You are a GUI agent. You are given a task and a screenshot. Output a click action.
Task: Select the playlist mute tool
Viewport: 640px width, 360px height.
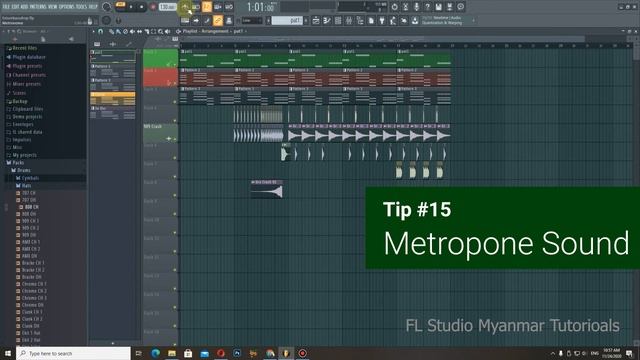(132, 31)
